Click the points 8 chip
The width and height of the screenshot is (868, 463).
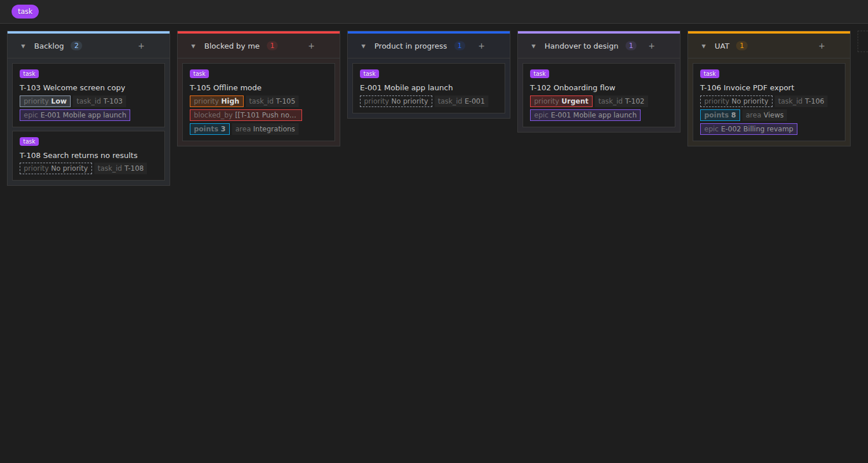click(x=720, y=115)
